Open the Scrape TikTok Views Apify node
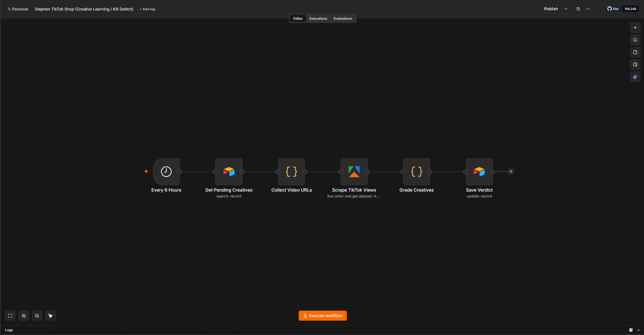644x335 pixels. (x=354, y=172)
